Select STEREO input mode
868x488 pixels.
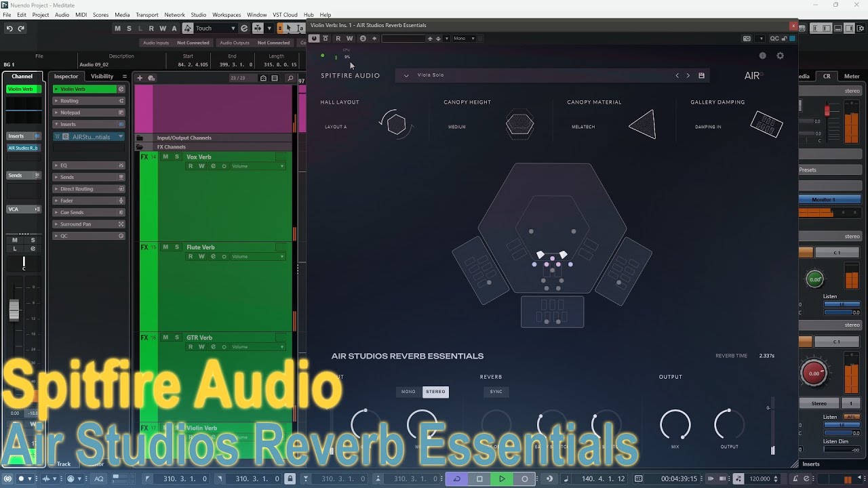pos(435,392)
